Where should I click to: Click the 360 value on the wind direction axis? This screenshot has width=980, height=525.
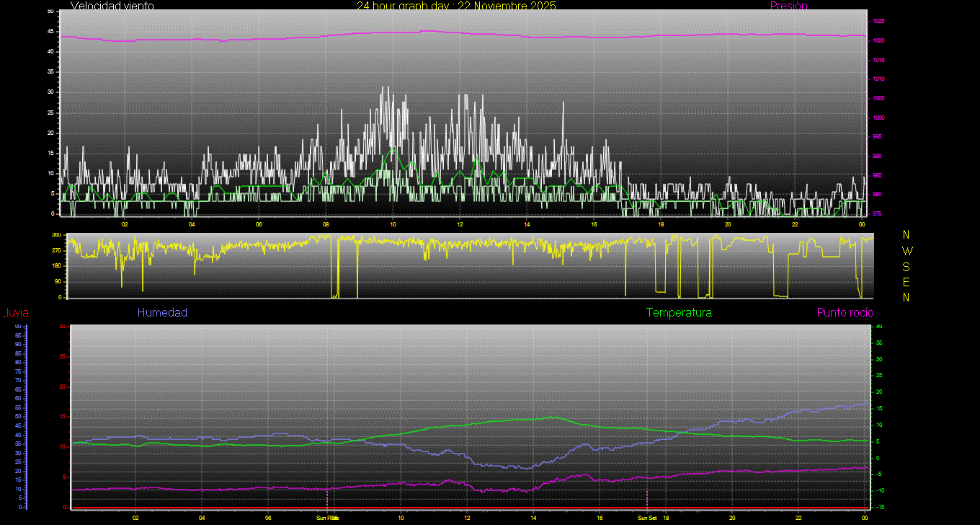(x=55, y=235)
